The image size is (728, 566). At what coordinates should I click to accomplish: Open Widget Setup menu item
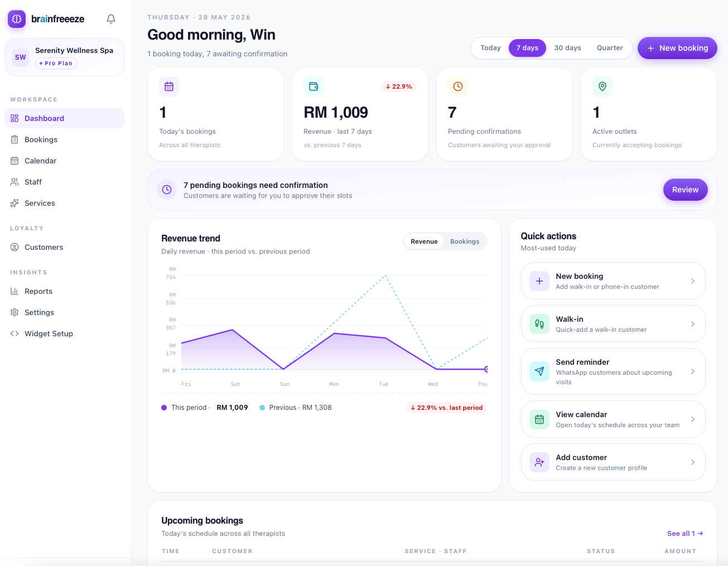(x=64, y=333)
